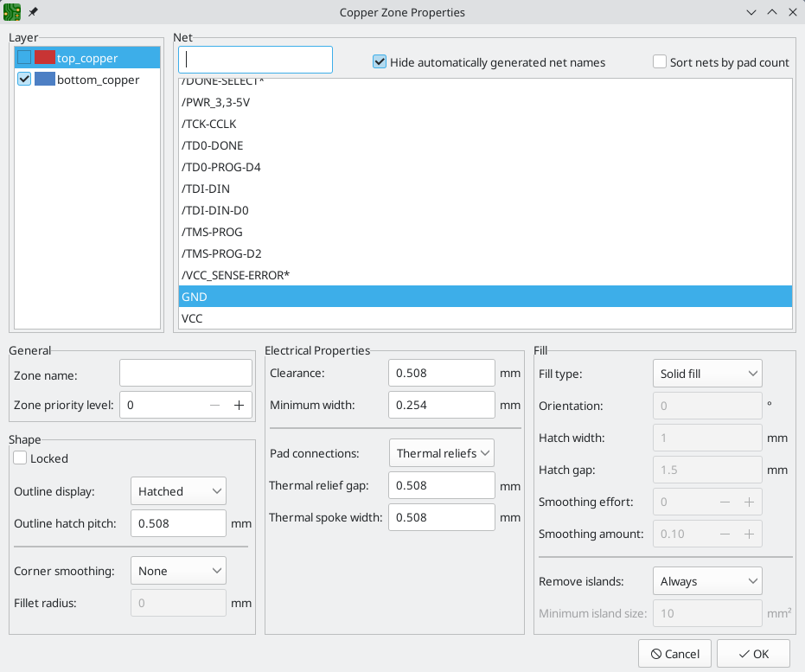The height and width of the screenshot is (672, 805).
Task: Click the minus icon for zone priority level
Action: (216, 405)
